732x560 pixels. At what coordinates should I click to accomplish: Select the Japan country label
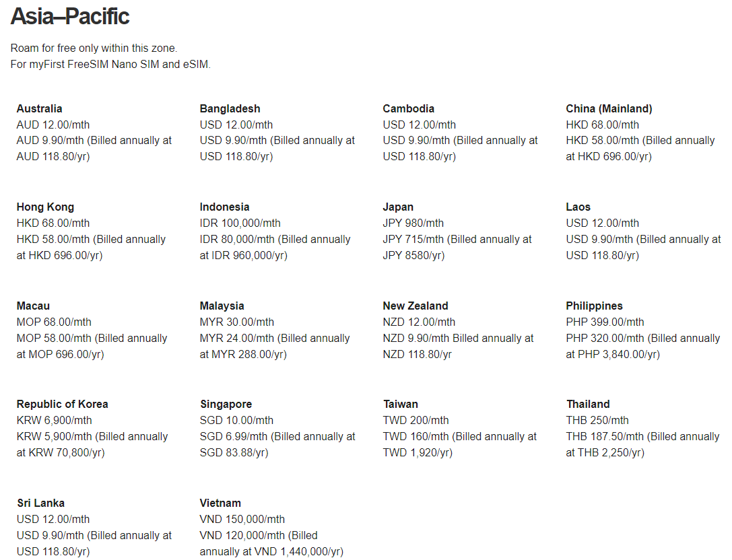(x=398, y=207)
